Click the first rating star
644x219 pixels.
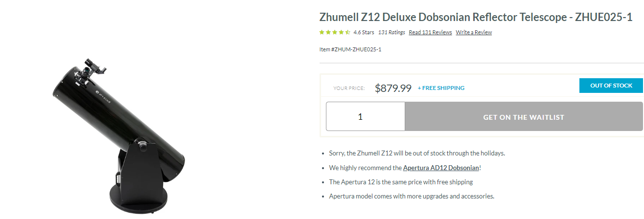(x=322, y=33)
